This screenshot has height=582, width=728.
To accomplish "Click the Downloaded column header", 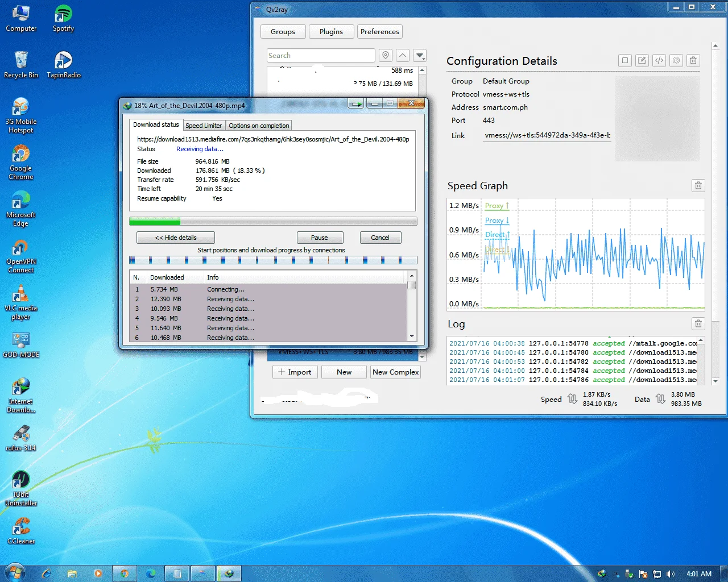I will (x=175, y=277).
